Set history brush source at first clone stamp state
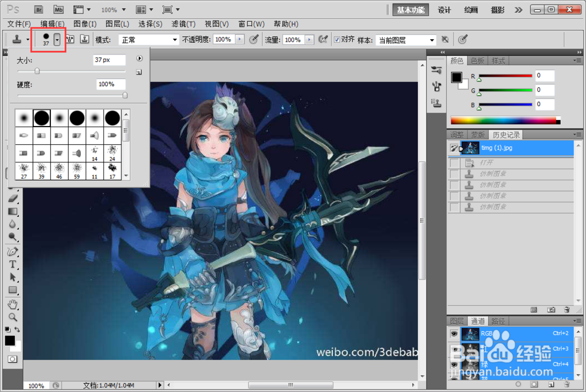This screenshot has width=586, height=392. pyautogui.click(x=454, y=174)
